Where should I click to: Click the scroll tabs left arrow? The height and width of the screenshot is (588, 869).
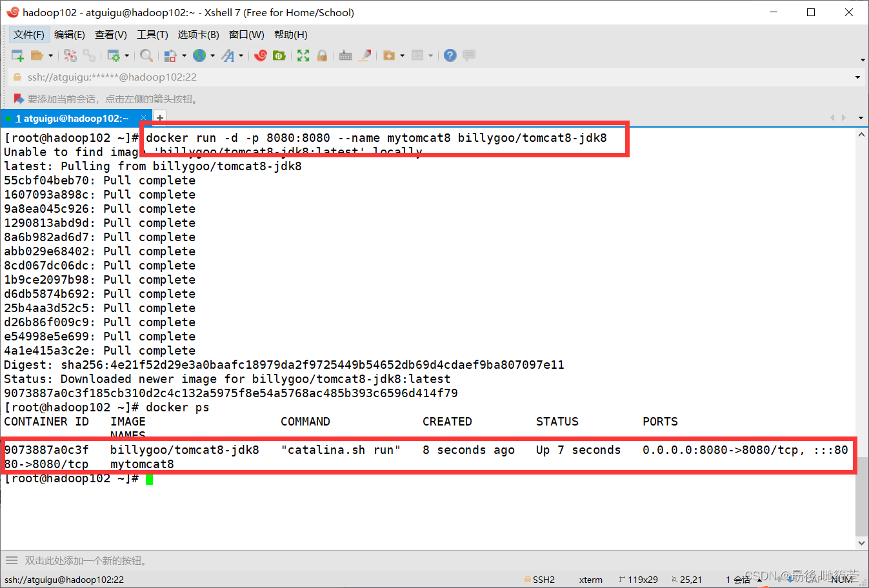click(833, 117)
